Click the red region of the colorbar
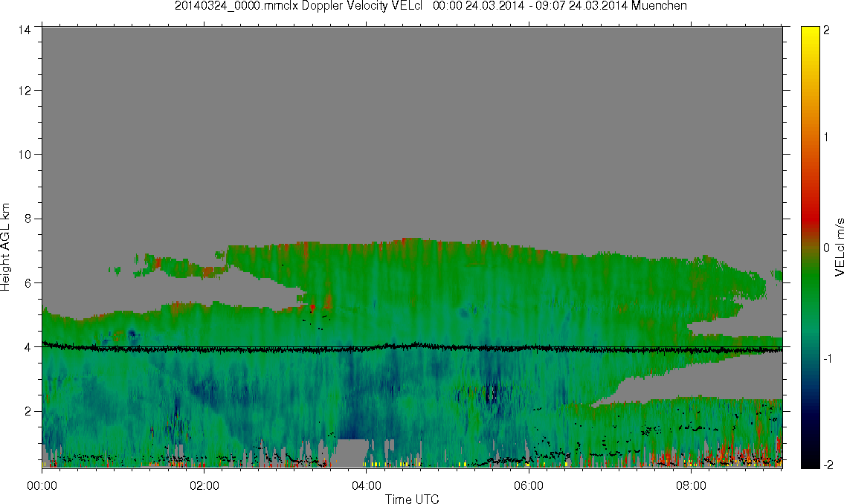 click(x=810, y=218)
